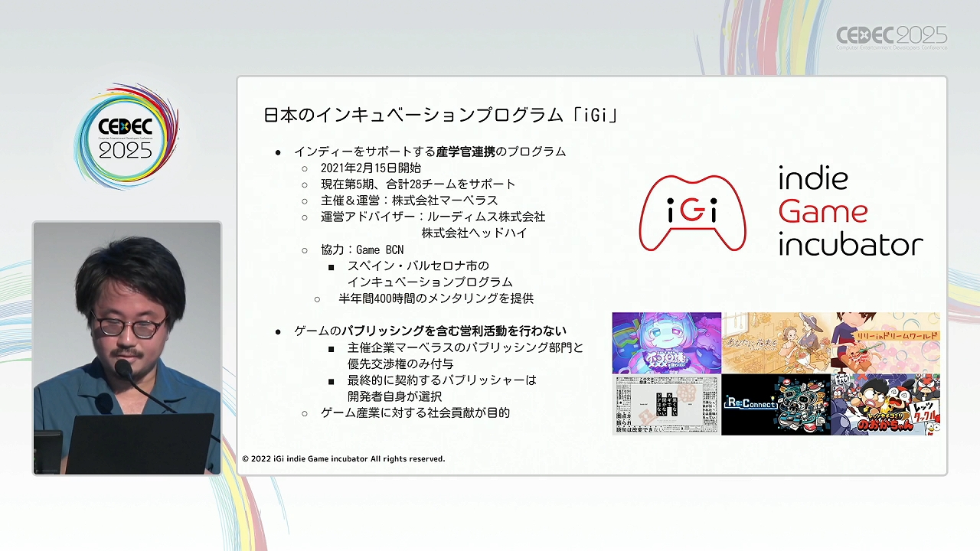Click the 半年間400時間のメンタリングを提供 line

(436, 298)
